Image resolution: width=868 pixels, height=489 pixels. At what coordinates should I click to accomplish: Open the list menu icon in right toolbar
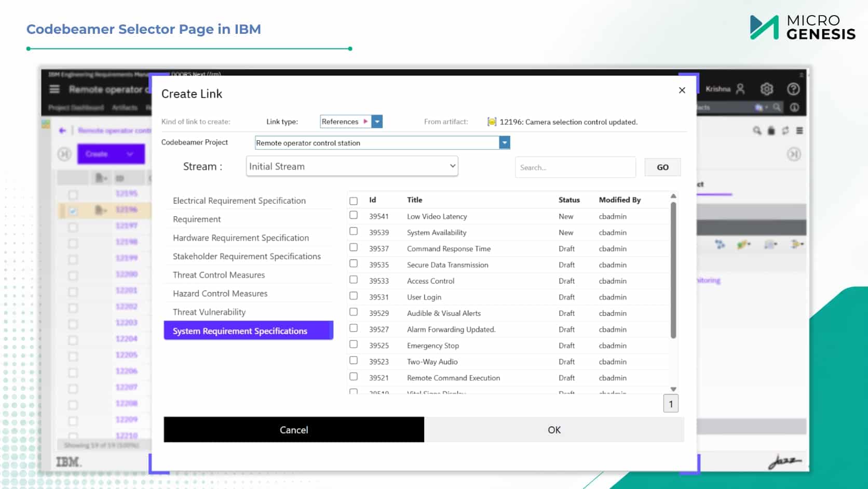point(799,131)
